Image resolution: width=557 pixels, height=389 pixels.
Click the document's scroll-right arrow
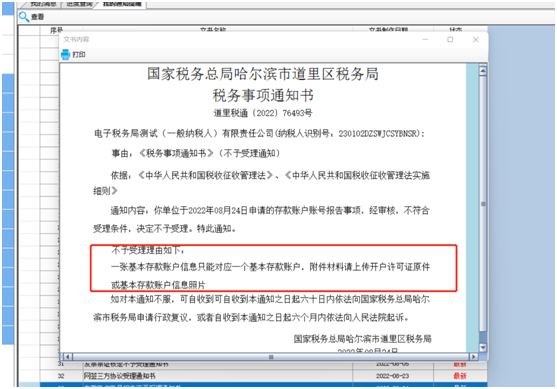(x=473, y=356)
